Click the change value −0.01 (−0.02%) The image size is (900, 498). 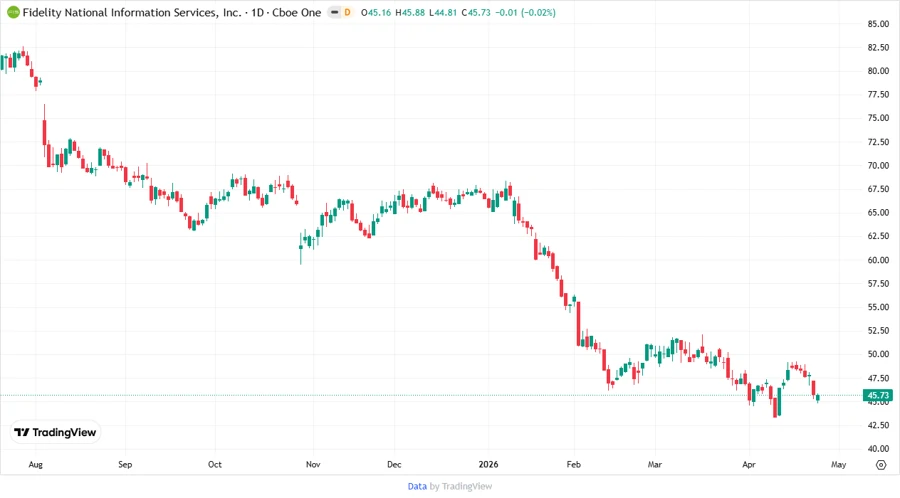point(525,12)
